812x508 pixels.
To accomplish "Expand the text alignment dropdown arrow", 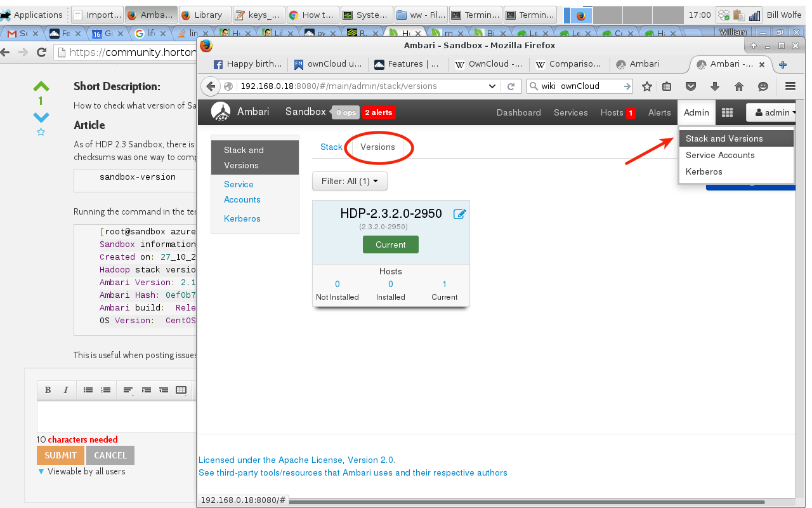I will coord(133,396).
